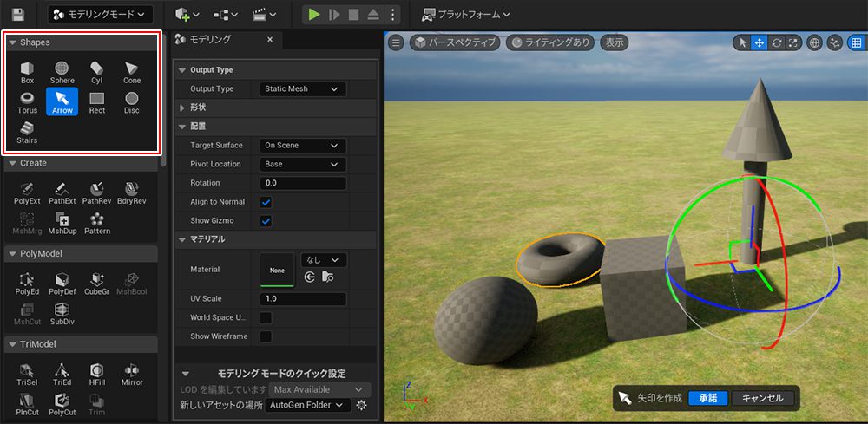
Task: Open the プラットフォーム menu
Action: coord(466,15)
